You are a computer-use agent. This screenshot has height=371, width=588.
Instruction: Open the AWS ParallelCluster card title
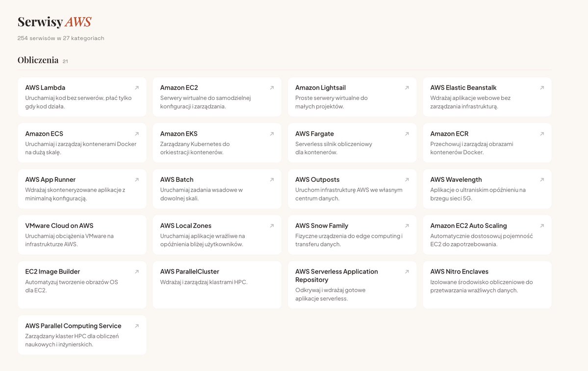[x=189, y=272]
